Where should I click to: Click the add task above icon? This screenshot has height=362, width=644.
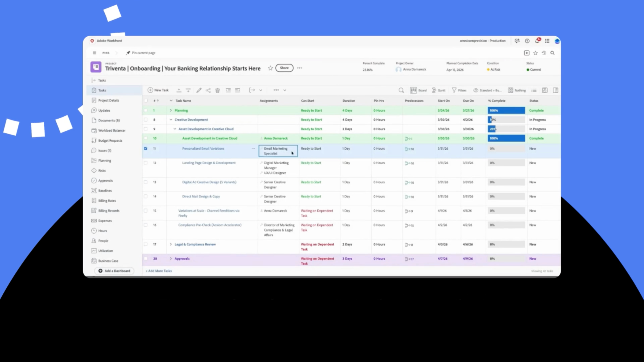coord(179,90)
